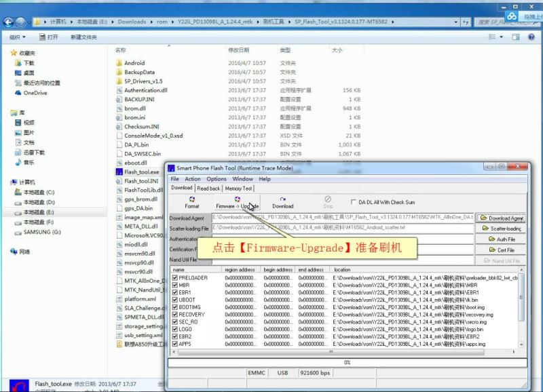Screen dimensions: 543x392
Task: Click the Format toolbar icon
Action: point(192,202)
